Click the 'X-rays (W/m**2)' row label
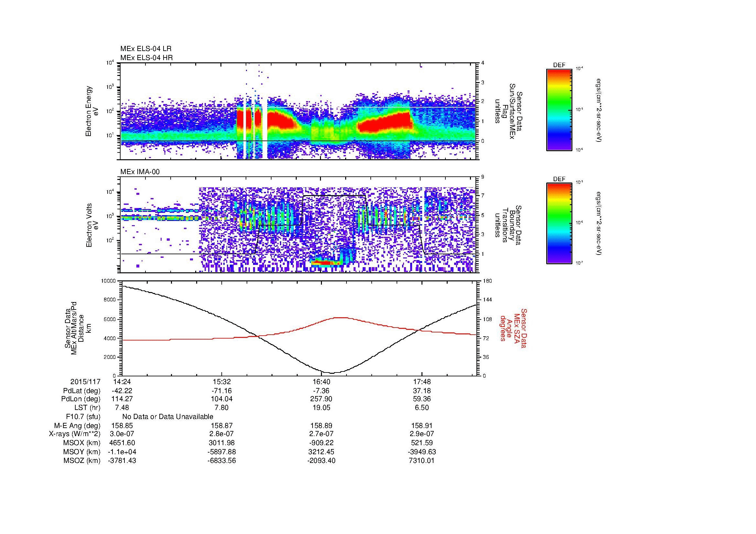 pos(74,434)
